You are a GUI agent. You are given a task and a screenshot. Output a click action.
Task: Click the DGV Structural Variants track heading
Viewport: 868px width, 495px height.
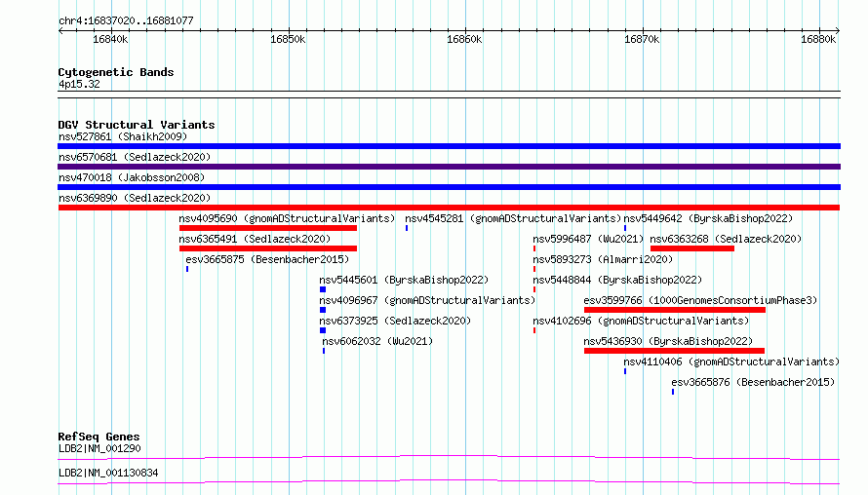pyautogui.click(x=137, y=125)
